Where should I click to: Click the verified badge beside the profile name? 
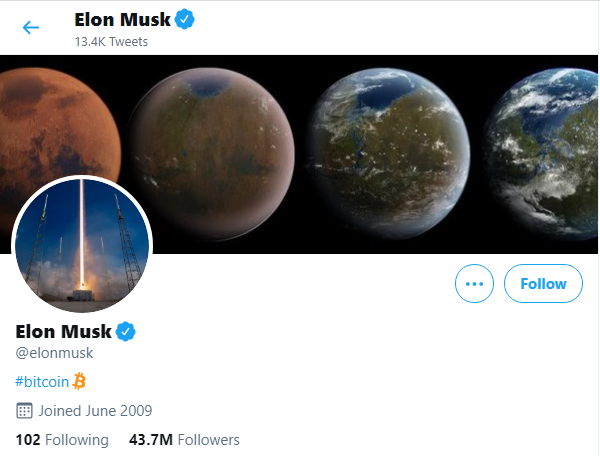[126, 331]
